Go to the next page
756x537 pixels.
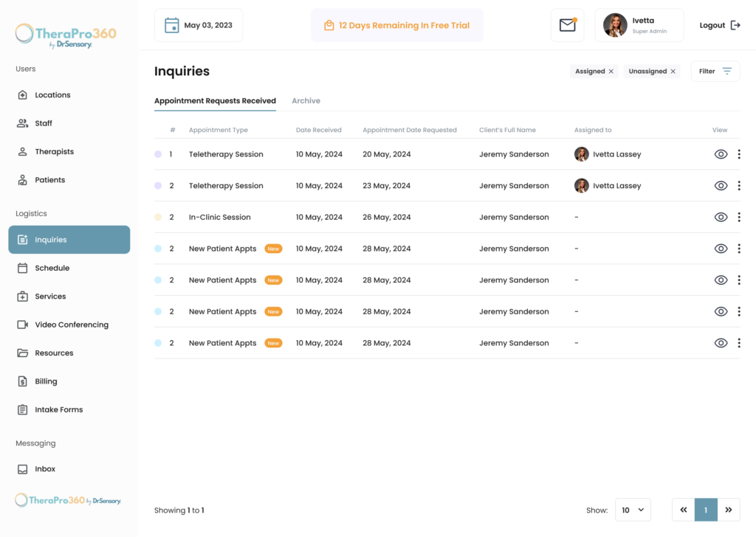pyautogui.click(x=729, y=510)
